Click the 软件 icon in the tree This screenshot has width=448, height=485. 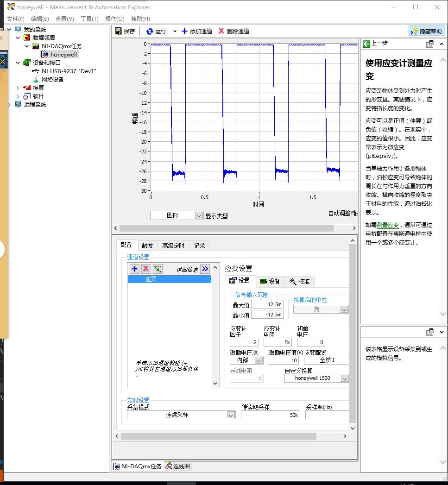[27, 96]
